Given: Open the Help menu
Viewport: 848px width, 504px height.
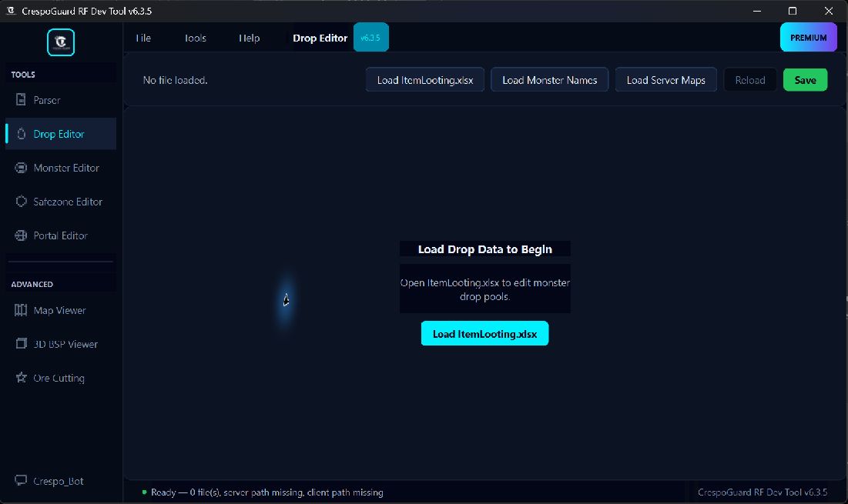Looking at the screenshot, I should 250,38.
